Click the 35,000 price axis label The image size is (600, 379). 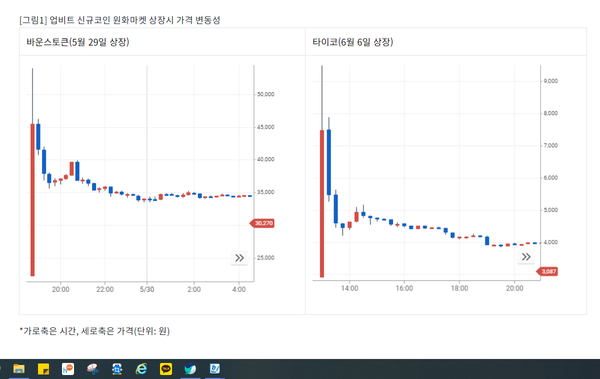(x=266, y=192)
